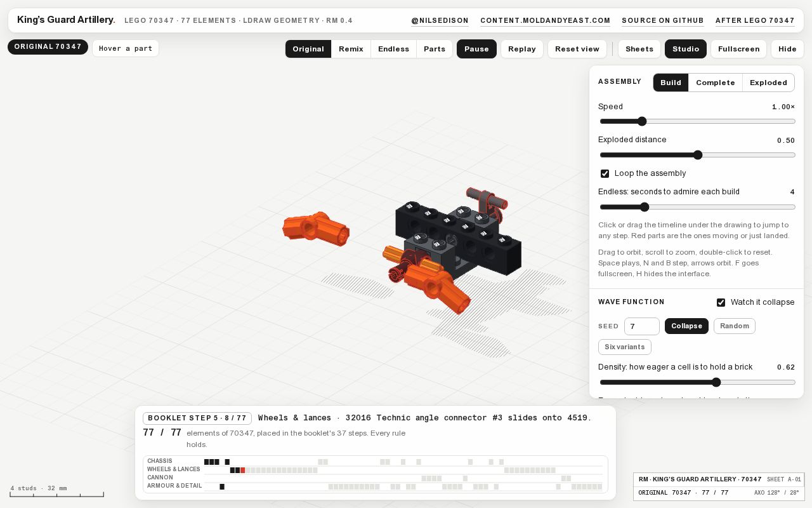Open the Parts tab
This screenshot has width=812, height=508.
(435, 49)
